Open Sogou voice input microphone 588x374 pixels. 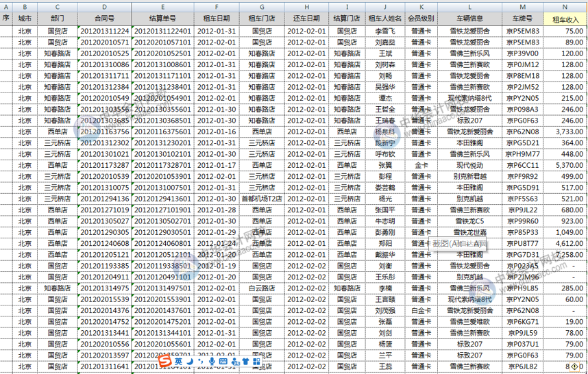[x=212, y=361]
